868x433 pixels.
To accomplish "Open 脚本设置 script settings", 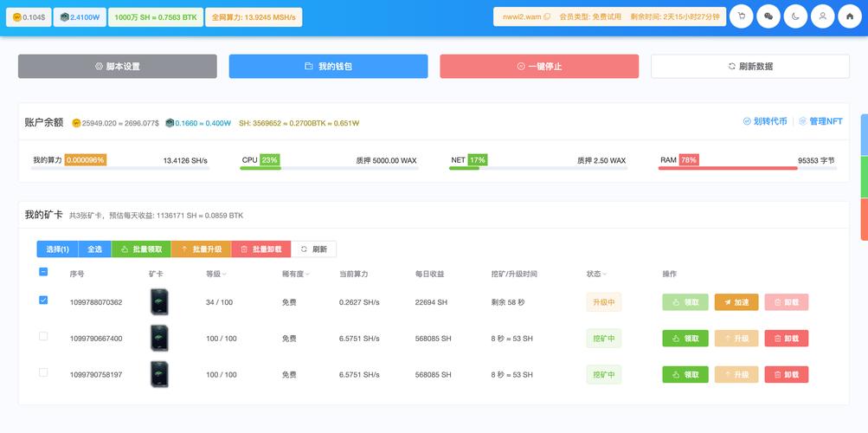I will (118, 67).
